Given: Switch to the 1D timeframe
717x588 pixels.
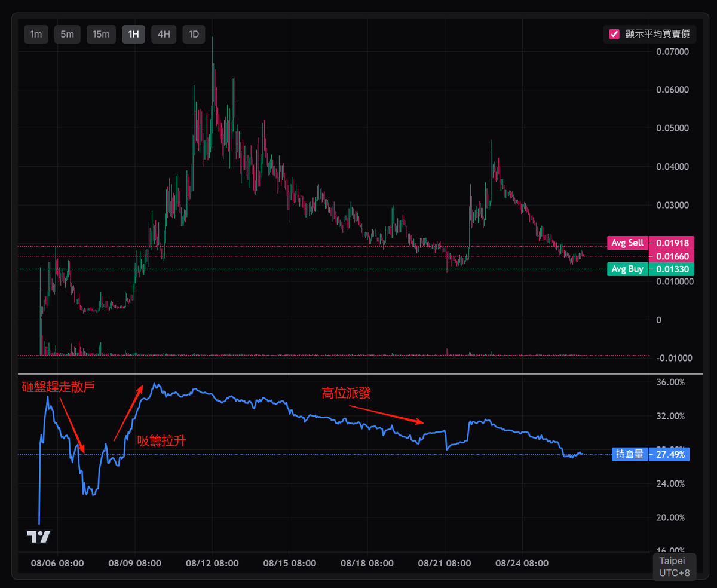Looking at the screenshot, I should point(194,34).
